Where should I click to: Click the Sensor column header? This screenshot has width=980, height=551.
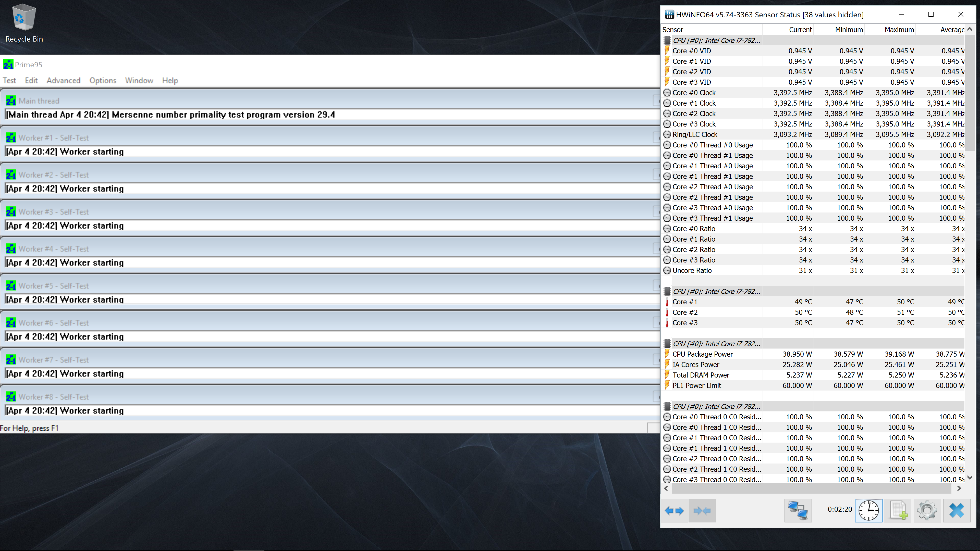point(712,30)
